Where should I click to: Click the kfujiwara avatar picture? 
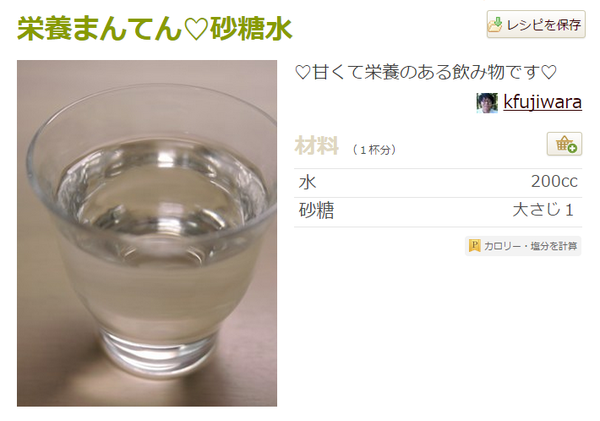coord(487,103)
